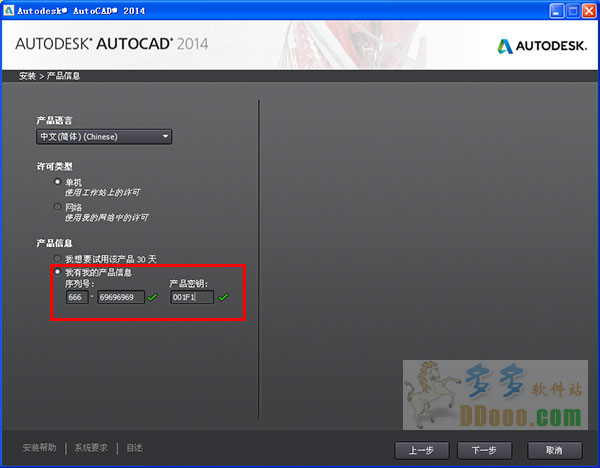
Task: Click the 使用我的网络中的许可 description text
Action: click(106, 217)
